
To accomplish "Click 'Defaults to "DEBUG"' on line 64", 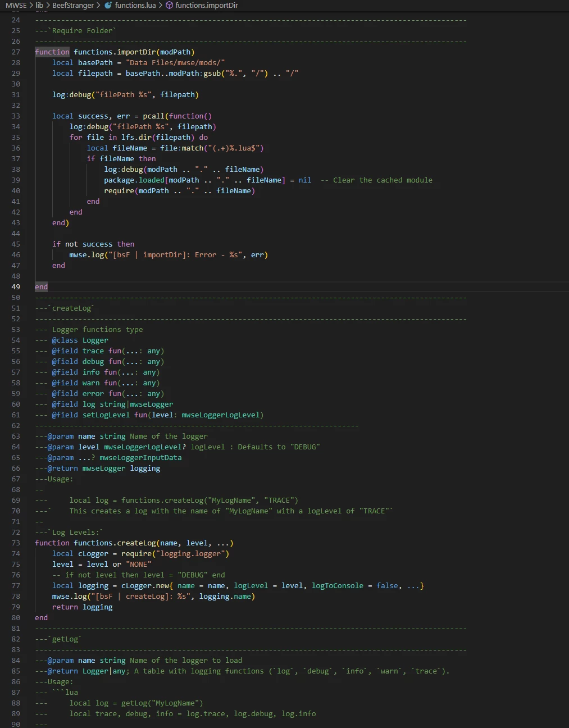I will (x=279, y=447).
